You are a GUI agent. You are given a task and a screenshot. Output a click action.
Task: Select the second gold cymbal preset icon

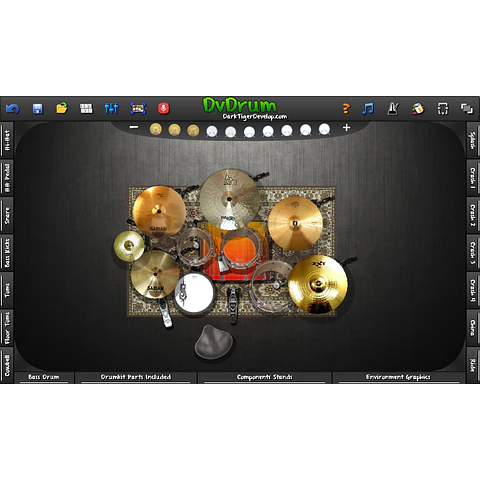(174, 130)
